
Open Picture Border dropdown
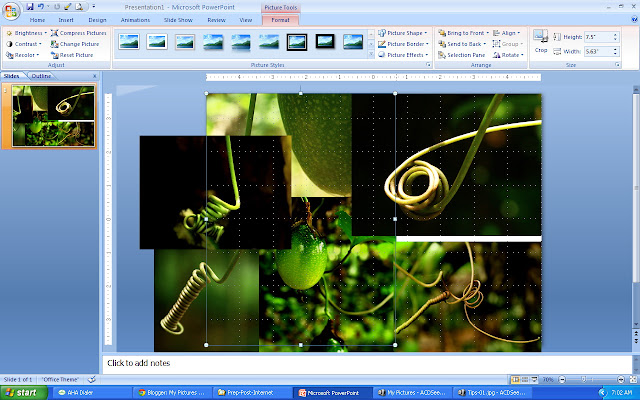403,44
